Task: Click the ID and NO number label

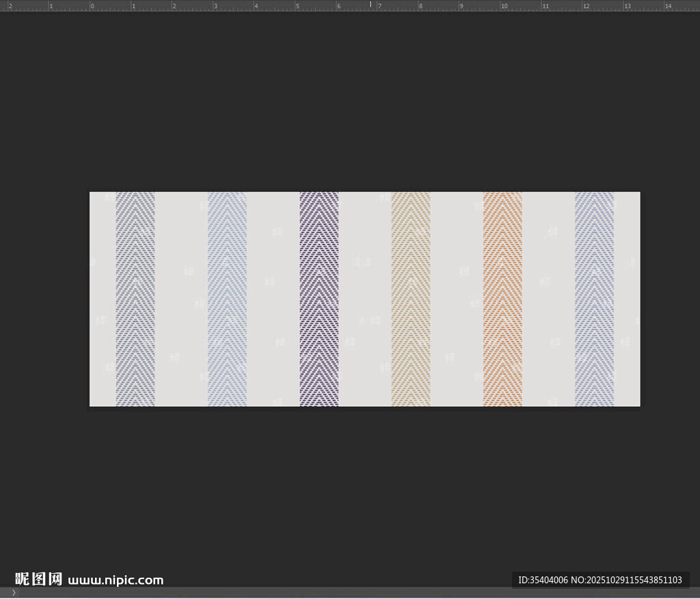Action: pos(600,580)
